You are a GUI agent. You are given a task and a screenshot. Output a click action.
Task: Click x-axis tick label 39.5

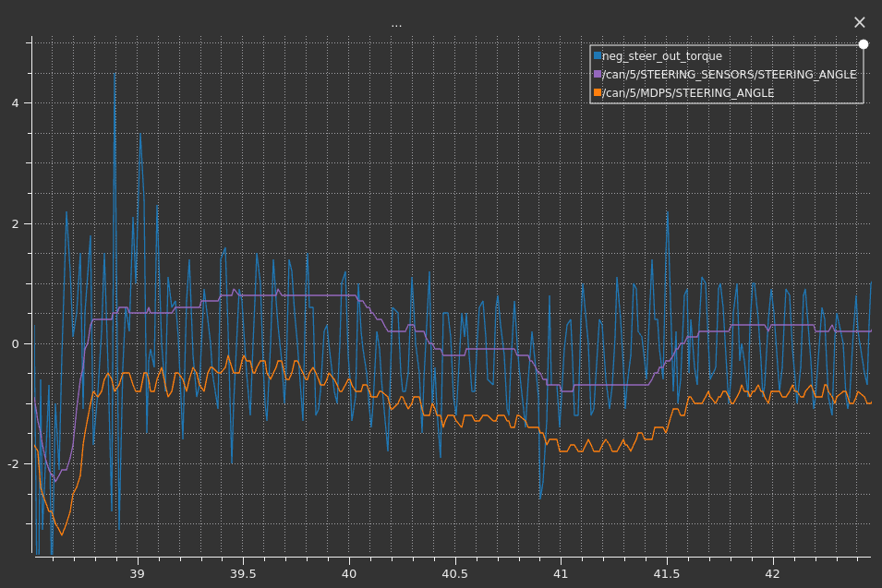[x=243, y=574]
